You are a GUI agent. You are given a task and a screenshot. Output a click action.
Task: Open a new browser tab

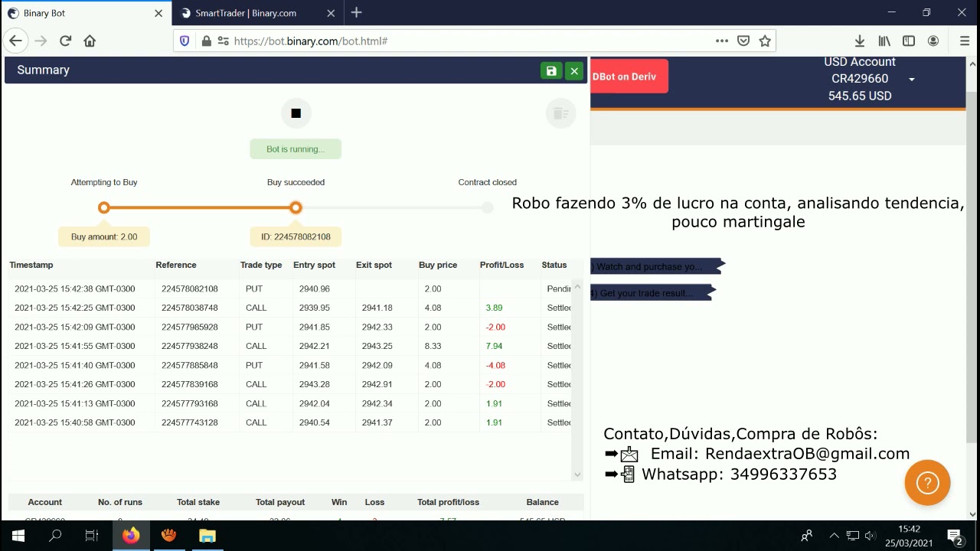point(356,13)
